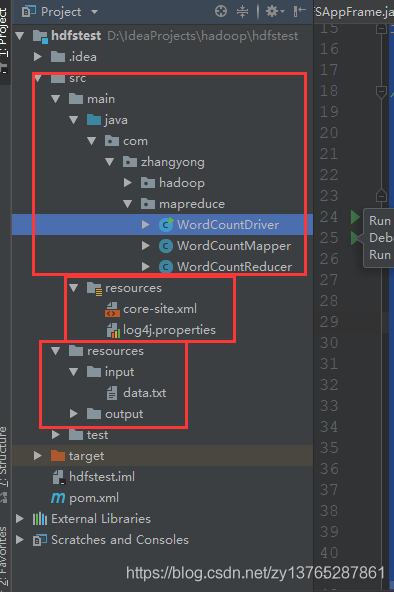The width and height of the screenshot is (394, 592).
Task: Hide the Project panel with the hide icon
Action: tap(300, 11)
